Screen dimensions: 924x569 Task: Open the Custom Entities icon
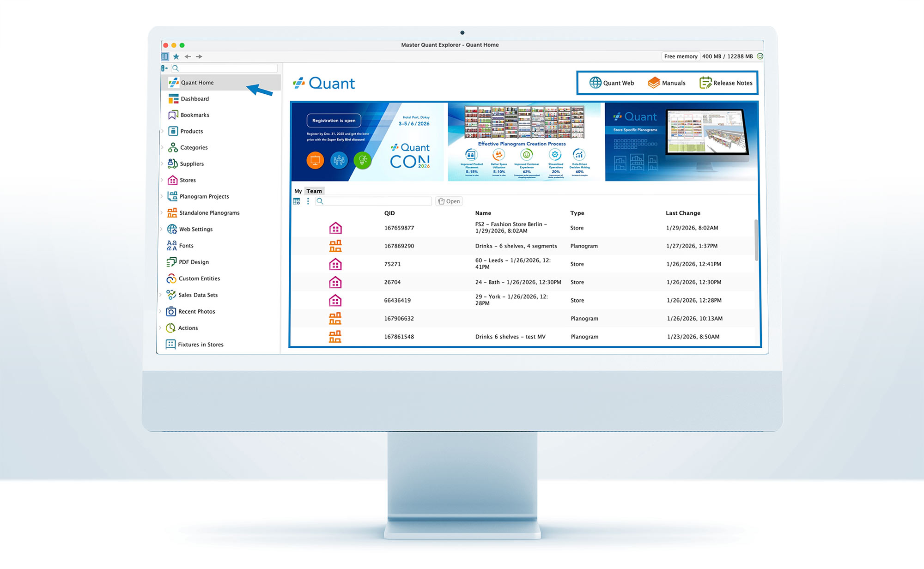tap(171, 278)
